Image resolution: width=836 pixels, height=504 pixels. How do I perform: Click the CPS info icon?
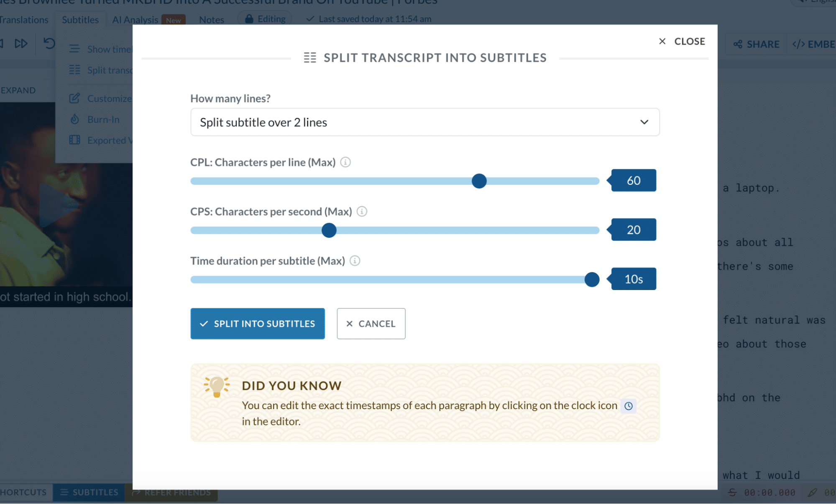pyautogui.click(x=362, y=211)
